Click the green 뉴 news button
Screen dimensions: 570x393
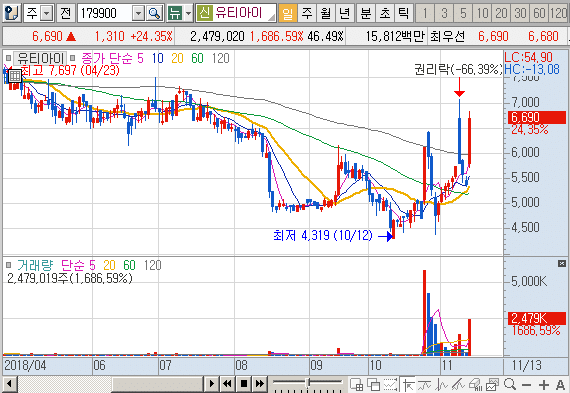coord(174,13)
